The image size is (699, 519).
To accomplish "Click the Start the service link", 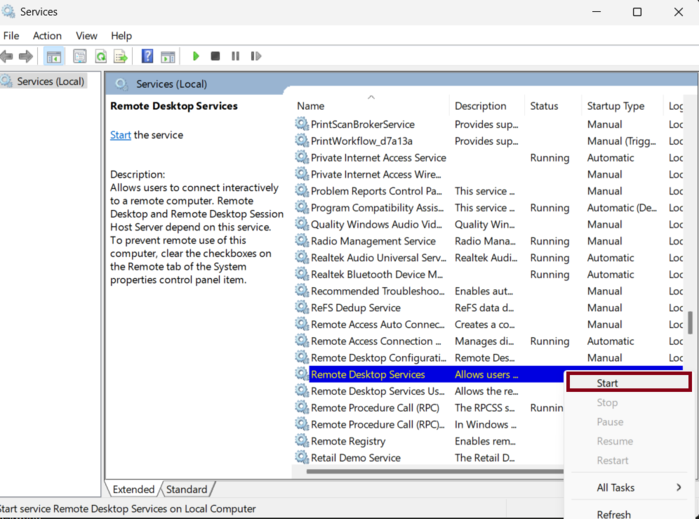I will [120, 135].
